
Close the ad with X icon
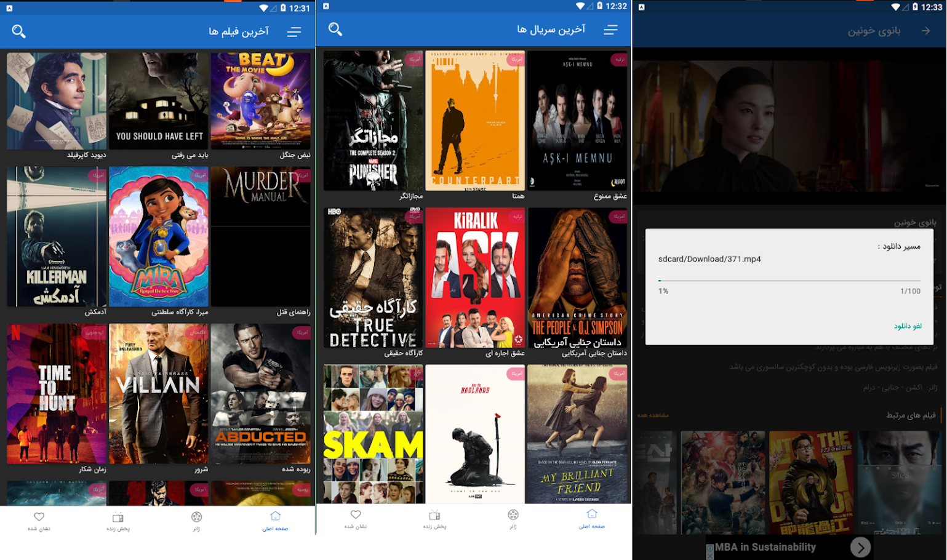tap(709, 555)
